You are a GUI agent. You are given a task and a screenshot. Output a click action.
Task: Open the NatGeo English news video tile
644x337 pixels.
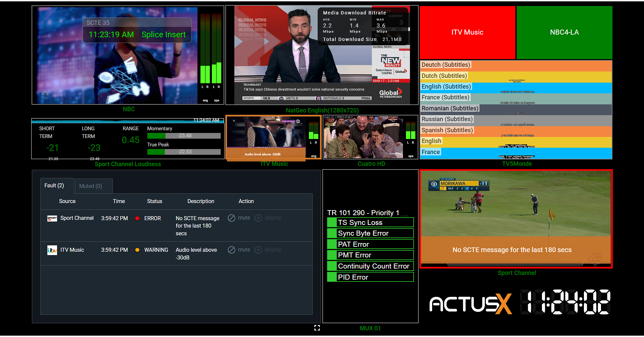322,55
